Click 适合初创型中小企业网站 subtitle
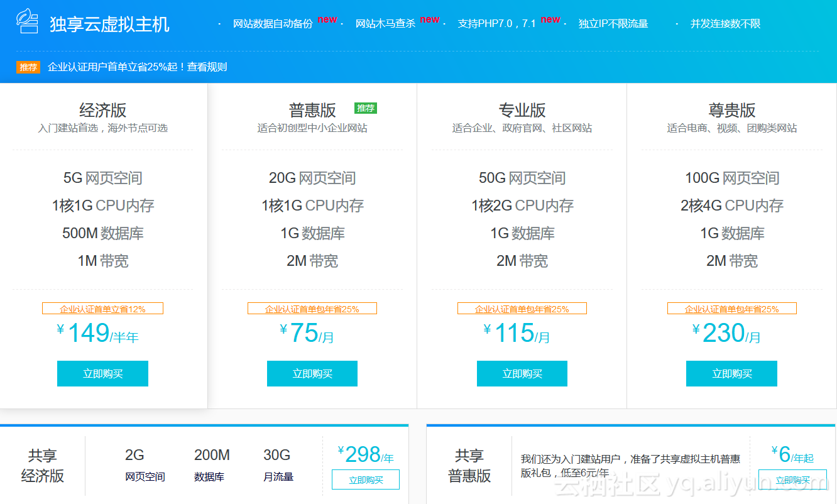 click(x=312, y=128)
